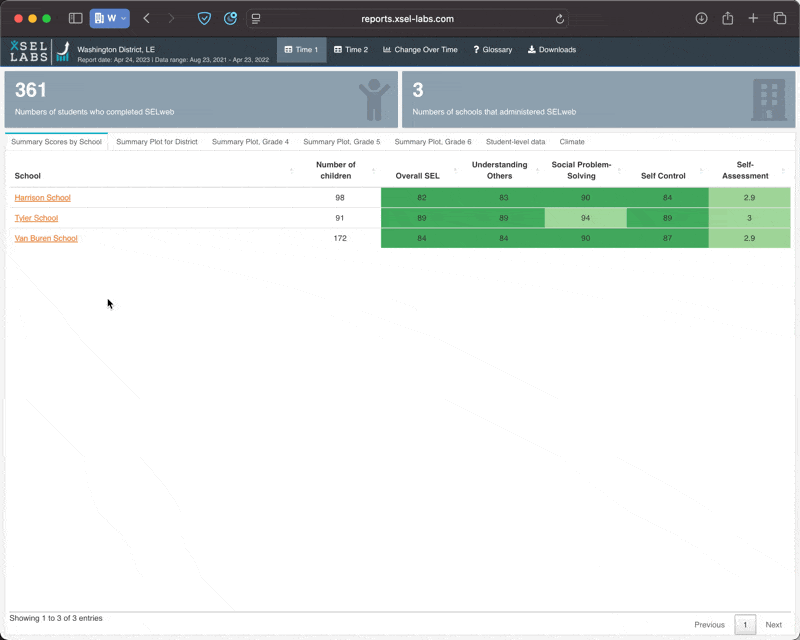Image resolution: width=800 pixels, height=640 pixels.
Task: Select page 1 in pagination
Action: 745,625
